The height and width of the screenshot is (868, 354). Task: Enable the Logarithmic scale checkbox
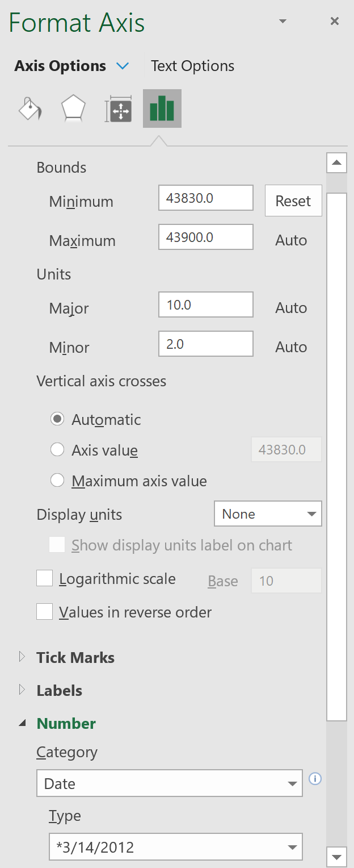click(45, 579)
